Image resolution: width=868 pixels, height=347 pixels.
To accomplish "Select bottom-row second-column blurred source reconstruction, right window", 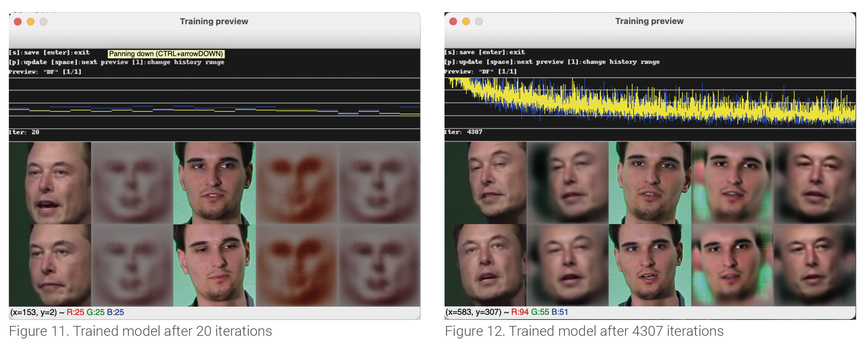I will click(568, 265).
